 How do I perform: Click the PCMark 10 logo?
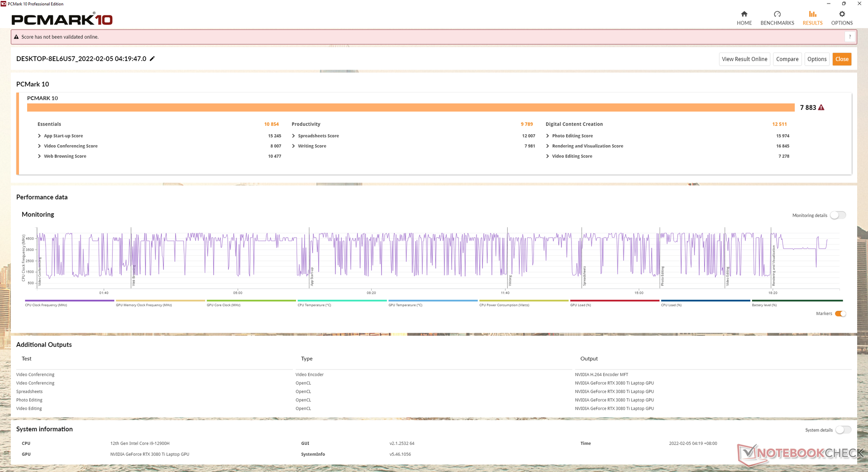click(62, 19)
